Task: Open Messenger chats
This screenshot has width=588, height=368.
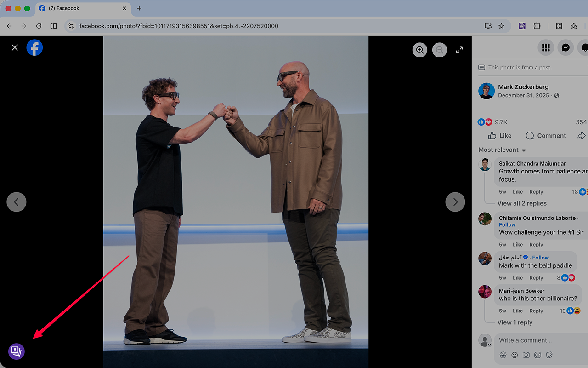Action: pos(566,47)
